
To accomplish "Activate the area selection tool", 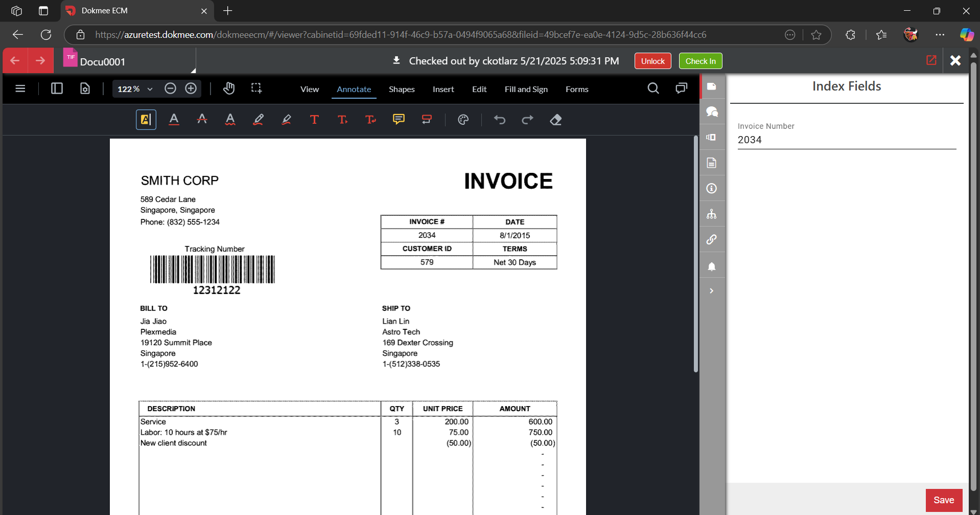I will coord(256,88).
